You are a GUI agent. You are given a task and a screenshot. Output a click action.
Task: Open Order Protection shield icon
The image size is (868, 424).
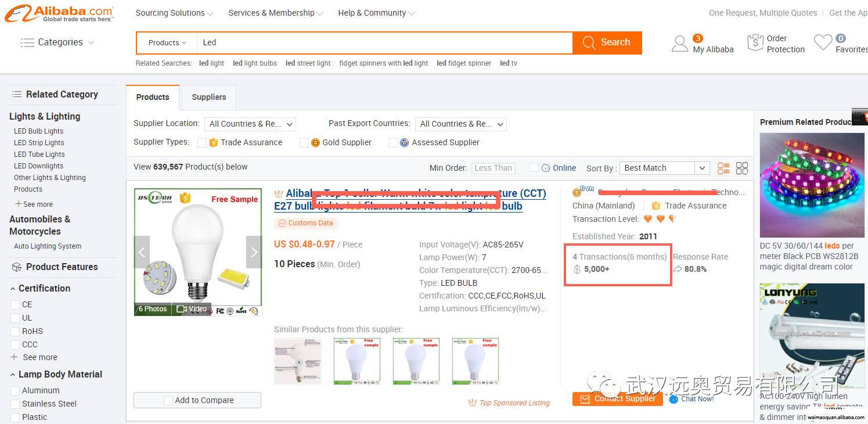755,43
